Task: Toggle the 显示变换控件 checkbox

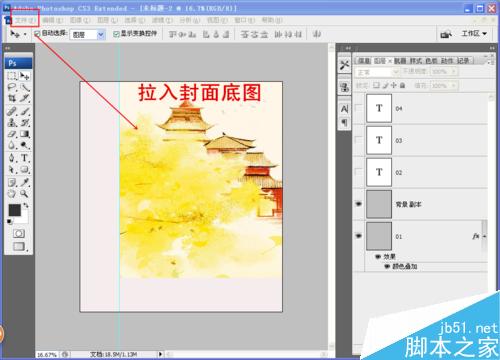Action: pyautogui.click(x=116, y=34)
